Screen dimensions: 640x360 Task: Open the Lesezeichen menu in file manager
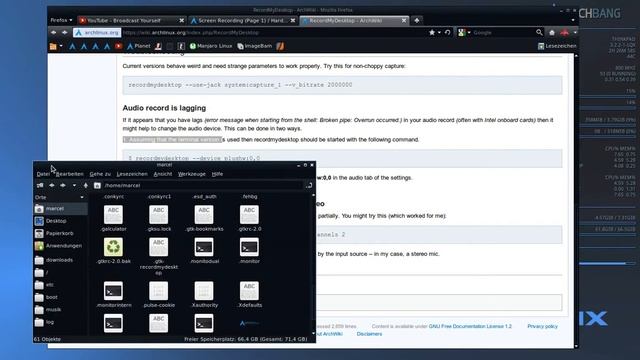tap(132, 174)
